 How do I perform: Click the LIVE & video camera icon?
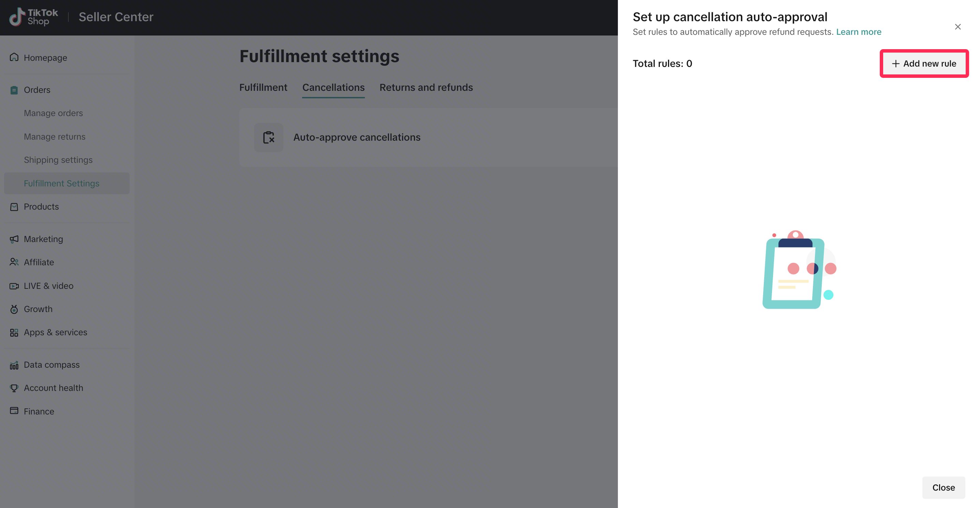pyautogui.click(x=14, y=286)
